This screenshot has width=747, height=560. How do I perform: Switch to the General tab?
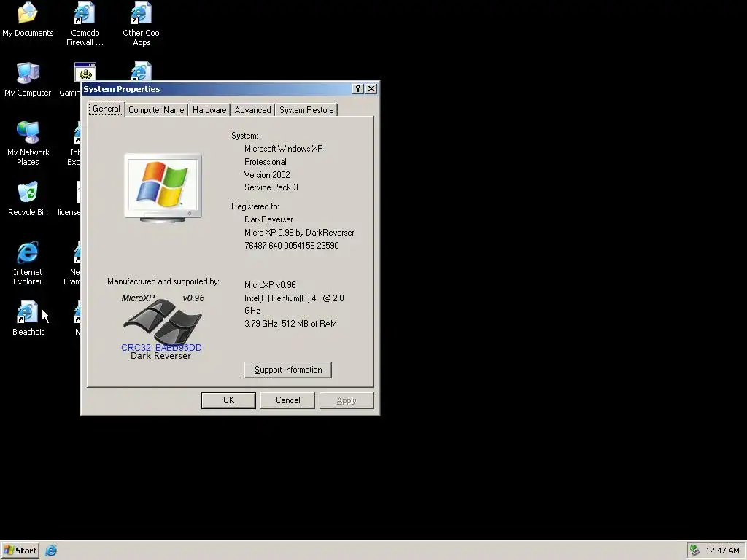click(x=107, y=109)
